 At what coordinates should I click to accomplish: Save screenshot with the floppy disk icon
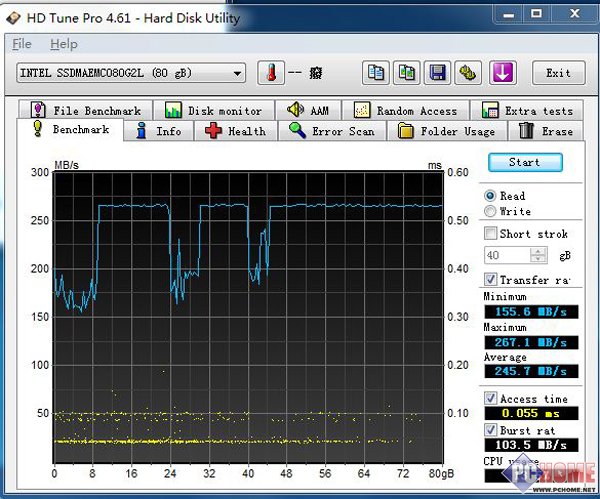pyautogui.click(x=437, y=72)
